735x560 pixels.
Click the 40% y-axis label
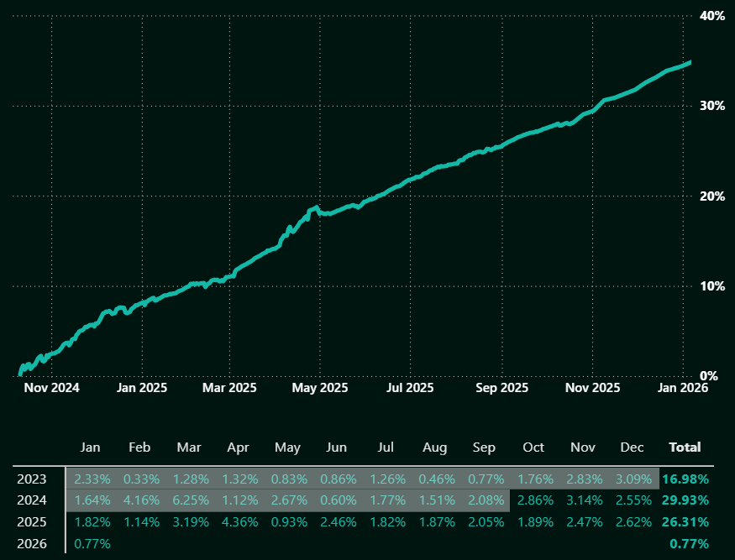[713, 16]
